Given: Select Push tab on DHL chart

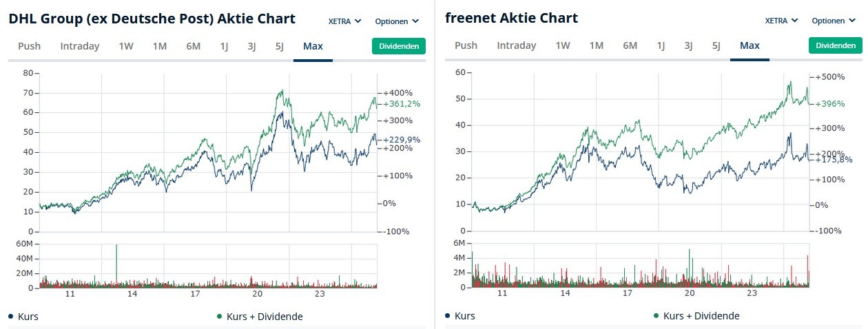Looking at the screenshot, I should (x=30, y=46).
